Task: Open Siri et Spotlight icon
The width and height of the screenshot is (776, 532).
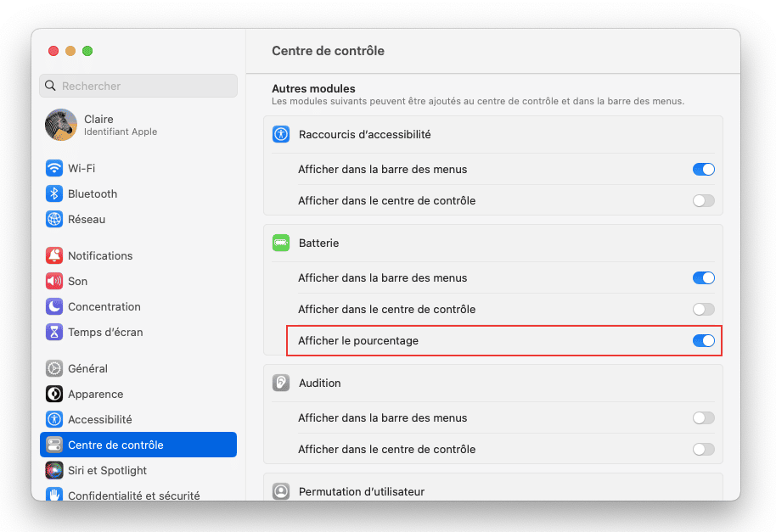Action: [54, 470]
